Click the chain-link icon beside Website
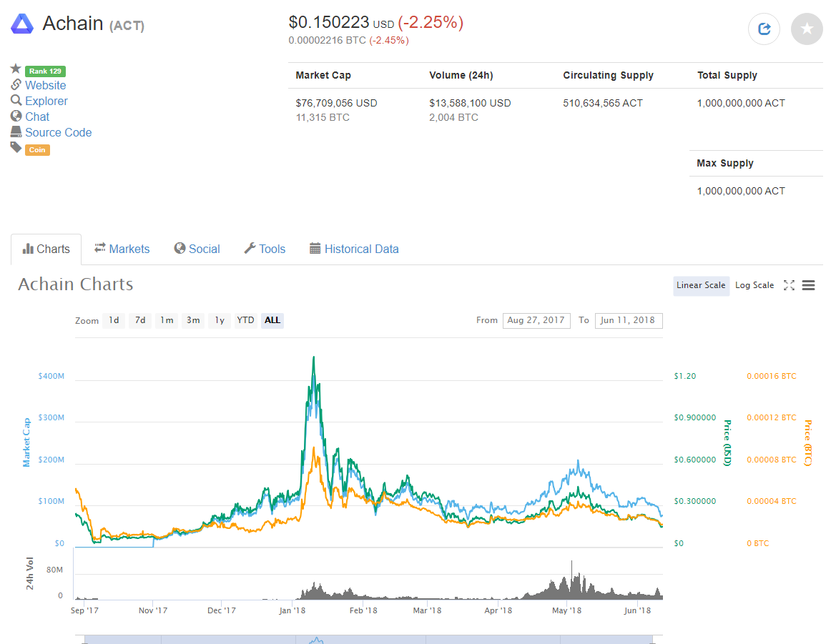 coord(16,85)
